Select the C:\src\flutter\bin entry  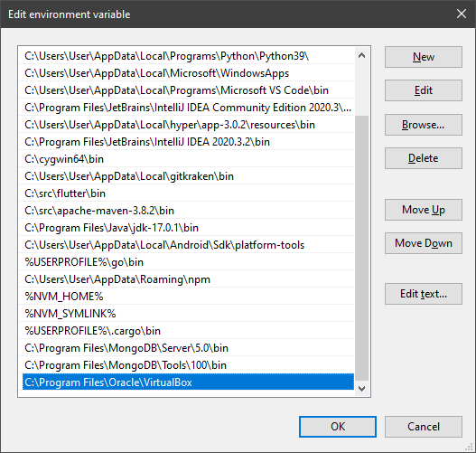tap(187, 193)
